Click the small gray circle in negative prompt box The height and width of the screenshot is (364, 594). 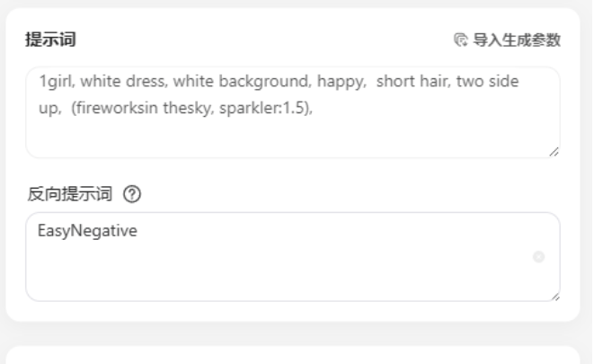click(539, 257)
